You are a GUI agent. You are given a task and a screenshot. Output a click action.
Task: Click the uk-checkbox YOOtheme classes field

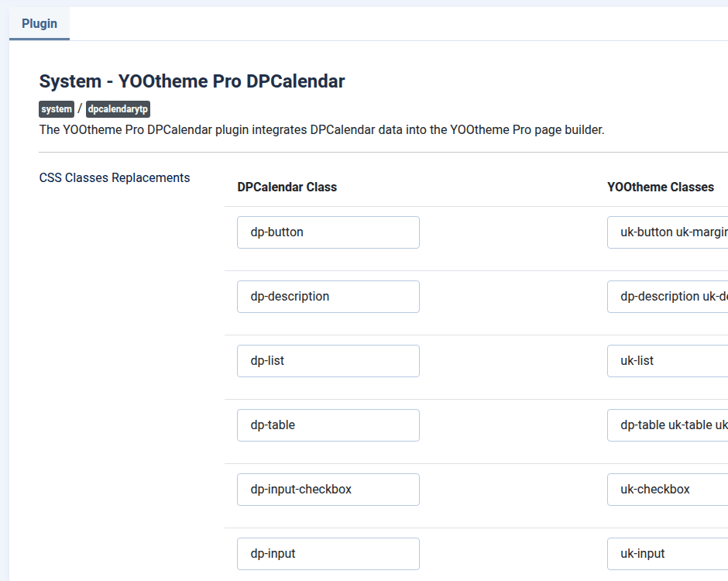(668, 490)
